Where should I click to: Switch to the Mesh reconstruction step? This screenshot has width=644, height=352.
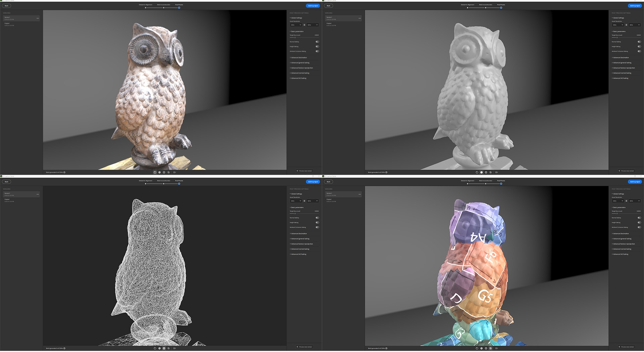click(x=164, y=5)
